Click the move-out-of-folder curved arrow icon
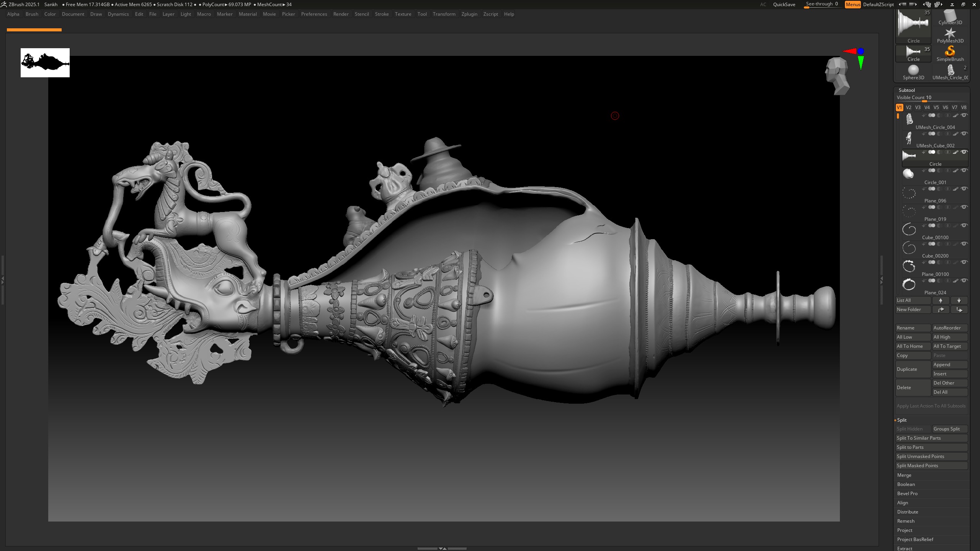The height and width of the screenshot is (551, 980). click(x=941, y=310)
